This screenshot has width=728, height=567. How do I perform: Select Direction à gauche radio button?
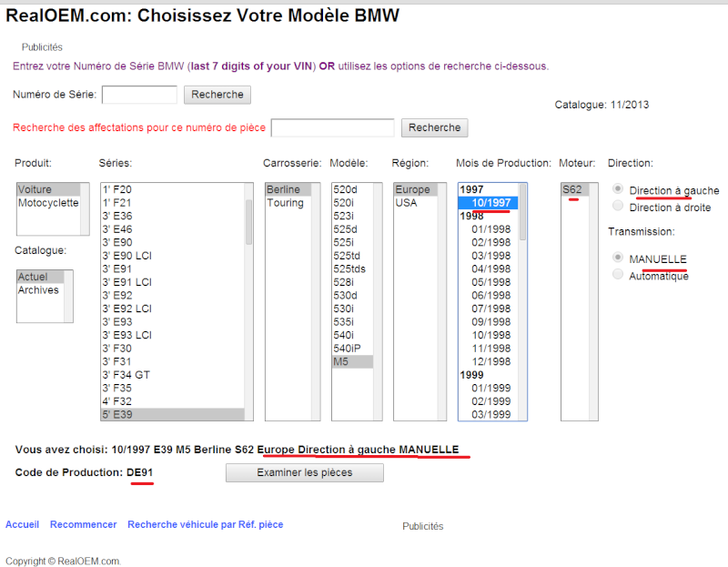pos(618,188)
